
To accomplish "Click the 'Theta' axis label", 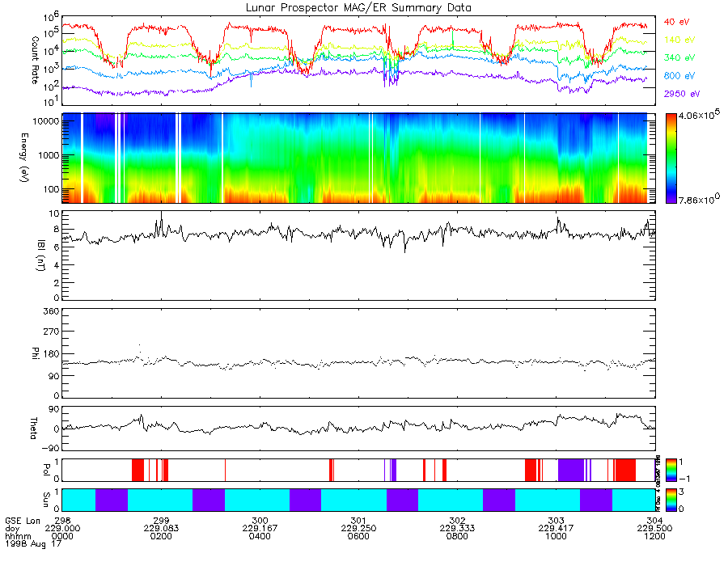I will (33, 429).
